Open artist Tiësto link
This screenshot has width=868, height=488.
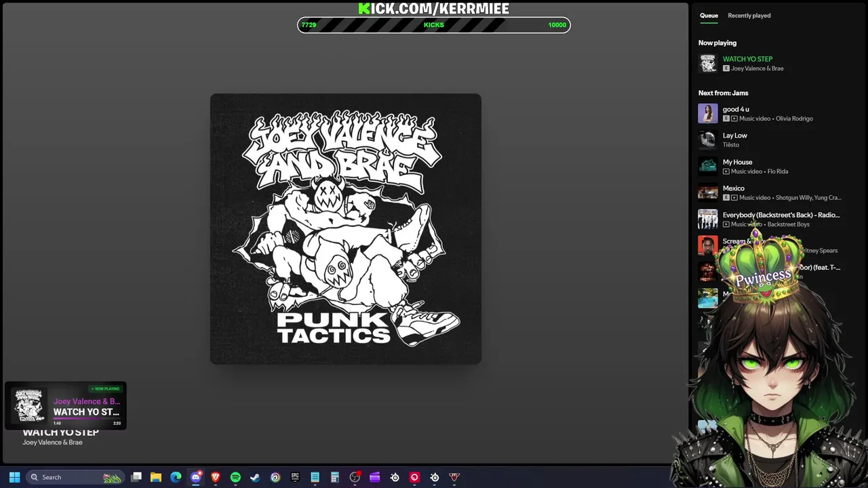coord(730,145)
